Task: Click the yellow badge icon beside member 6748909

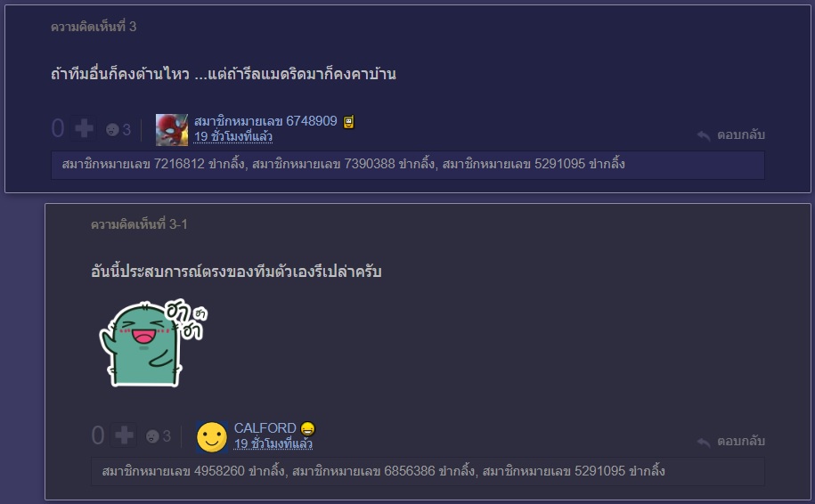Action: (348, 122)
